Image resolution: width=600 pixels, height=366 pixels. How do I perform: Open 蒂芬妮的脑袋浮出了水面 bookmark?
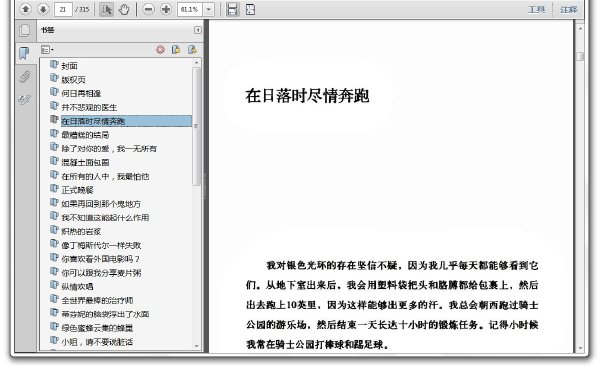(105, 314)
